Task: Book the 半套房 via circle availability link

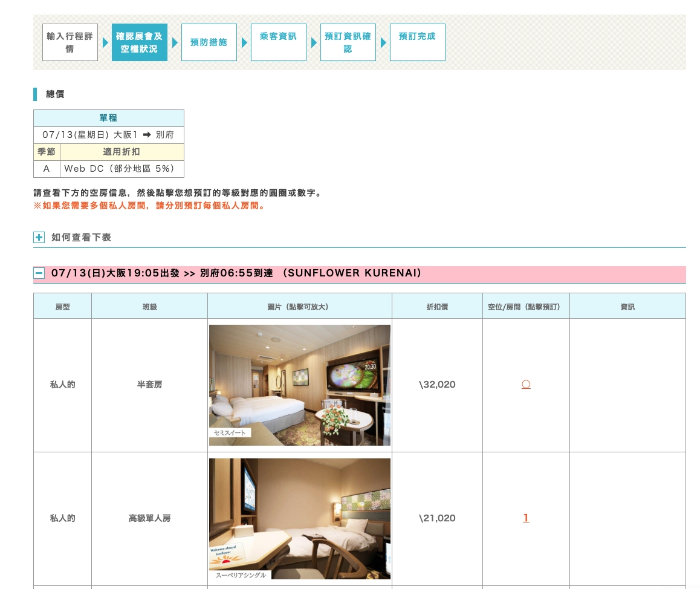Action: coord(526,385)
